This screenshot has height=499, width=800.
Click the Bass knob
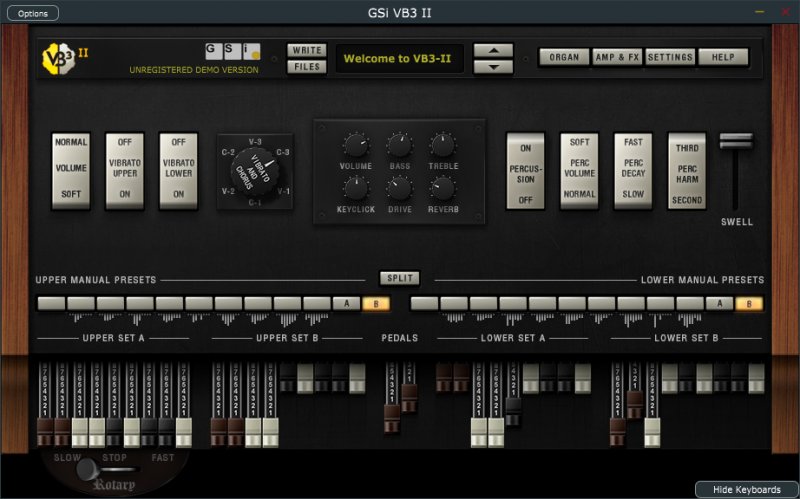pos(399,146)
